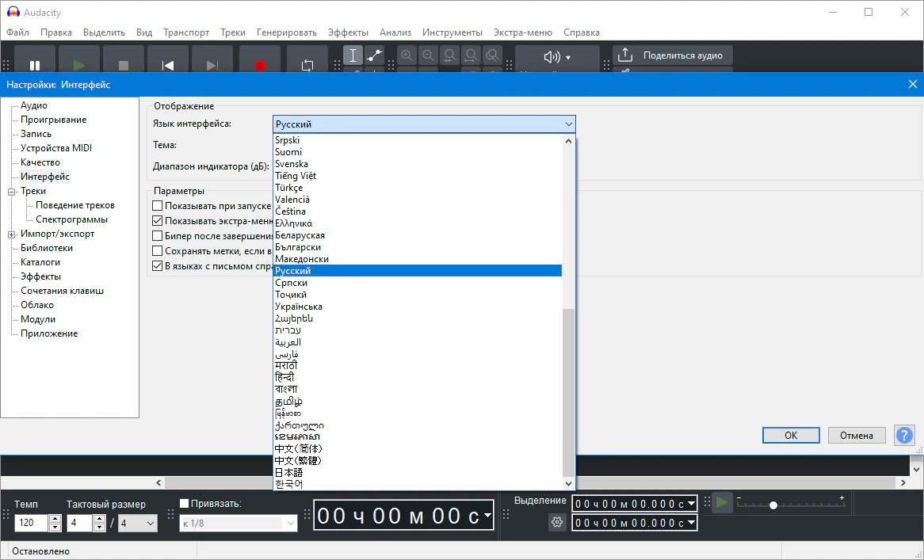Open the Генерировать menu
Image resolution: width=924 pixels, height=560 pixels.
click(286, 32)
